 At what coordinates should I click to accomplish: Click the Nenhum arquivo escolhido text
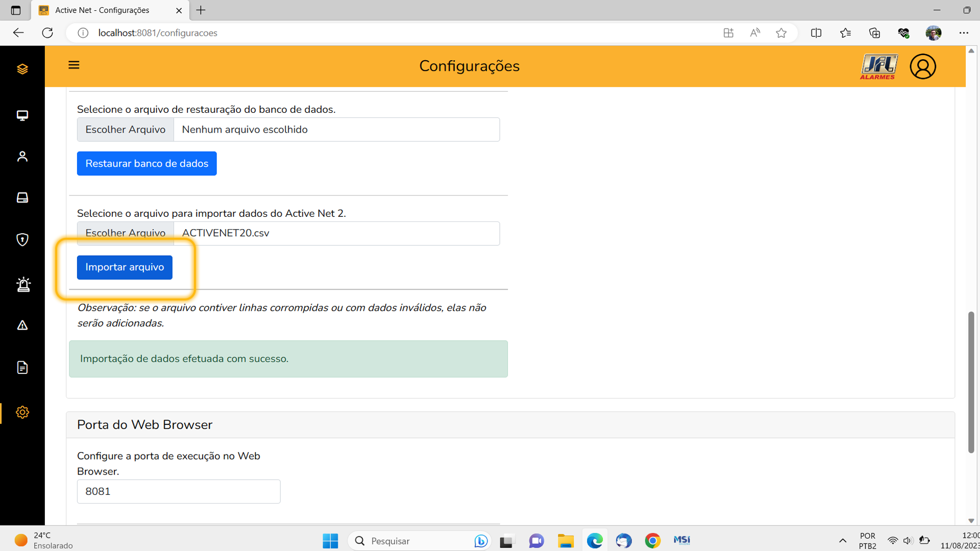tap(245, 130)
